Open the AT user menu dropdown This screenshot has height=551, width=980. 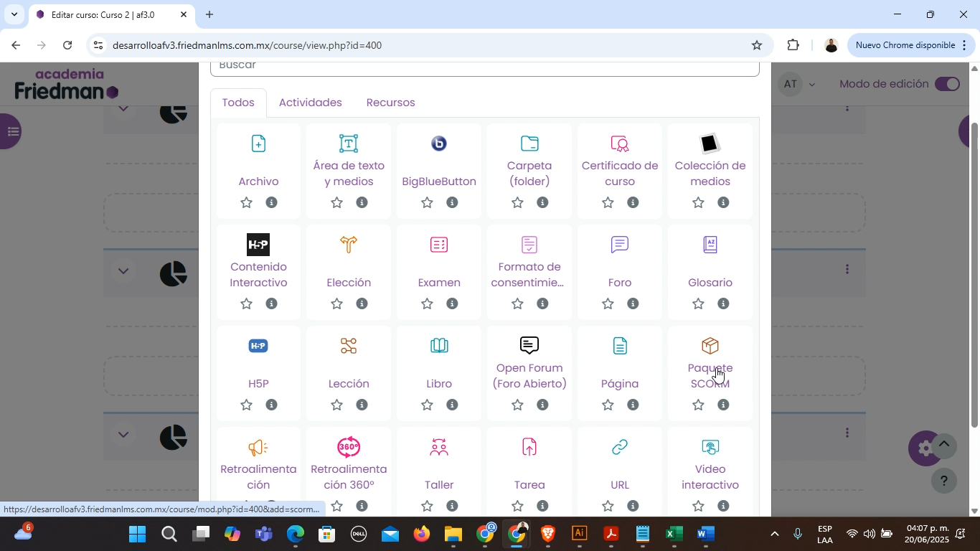pyautogui.click(x=798, y=84)
